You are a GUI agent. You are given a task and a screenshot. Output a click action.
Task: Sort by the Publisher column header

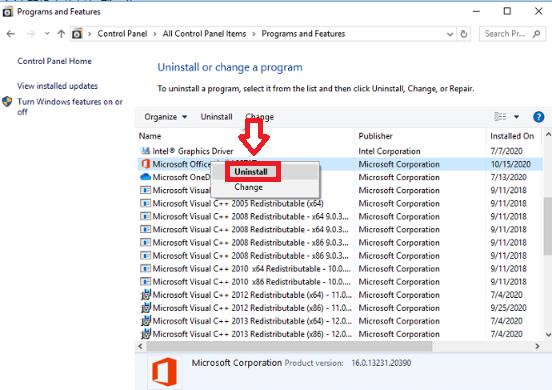pyautogui.click(x=375, y=136)
